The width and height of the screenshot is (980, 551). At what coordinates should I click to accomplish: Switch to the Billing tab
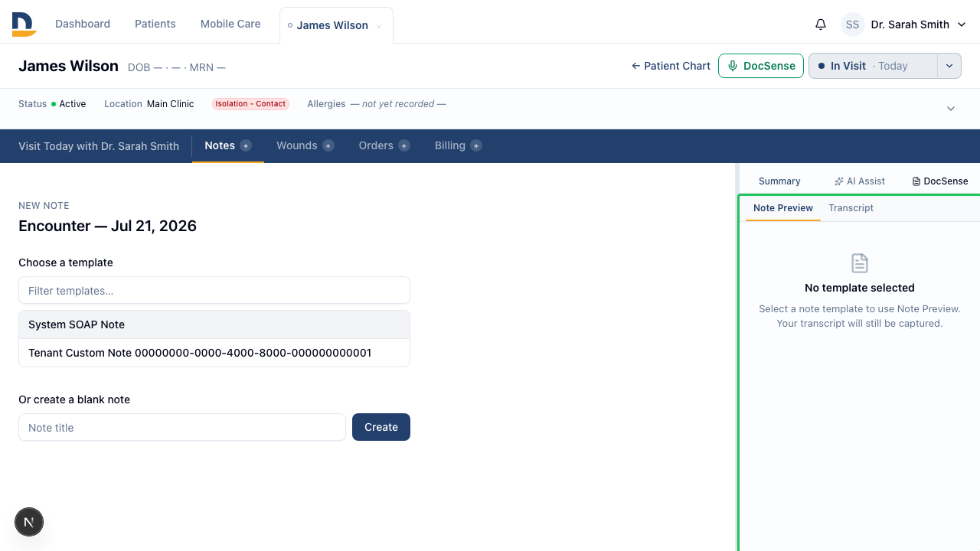pos(450,145)
